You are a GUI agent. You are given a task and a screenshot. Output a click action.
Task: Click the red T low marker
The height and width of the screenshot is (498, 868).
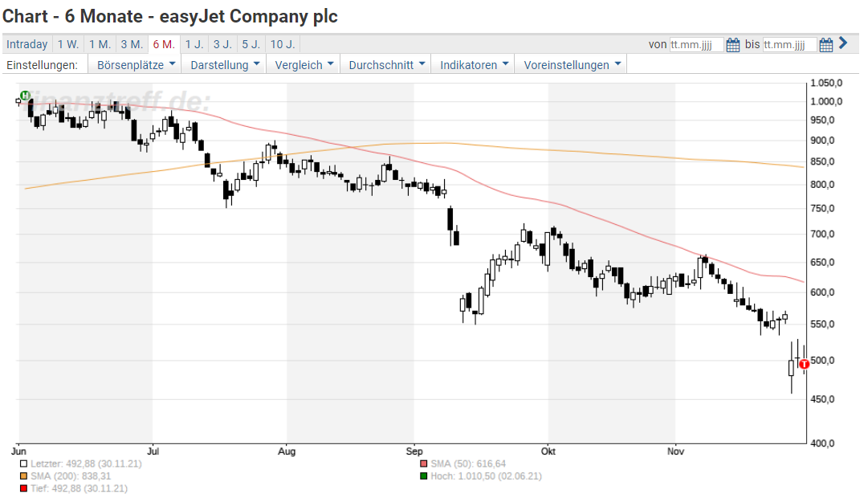[x=805, y=364]
